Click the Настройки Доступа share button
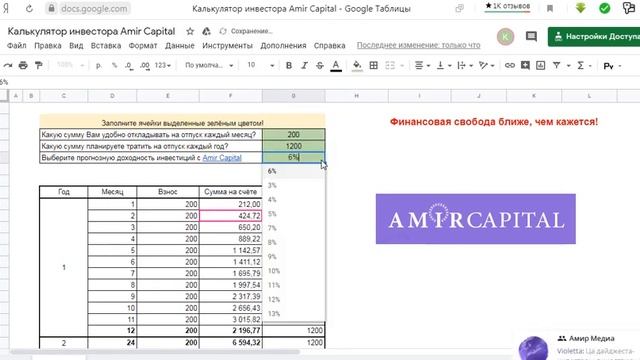This screenshot has width=640, height=360. tap(594, 36)
